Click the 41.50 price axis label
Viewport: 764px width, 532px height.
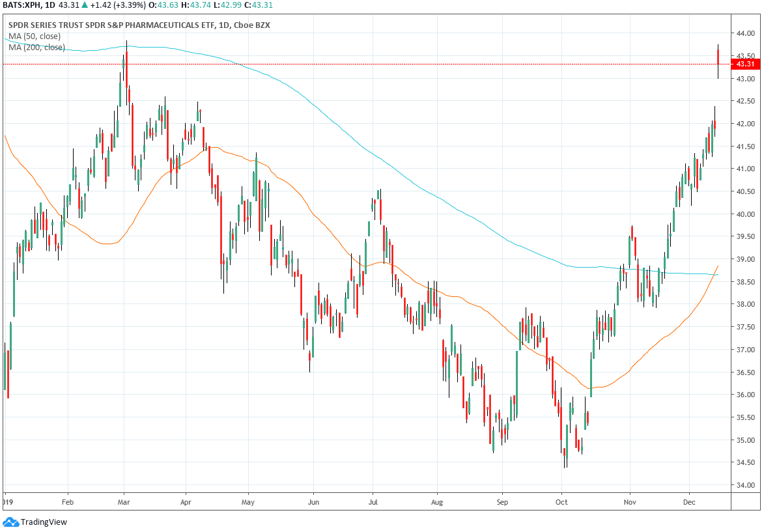tap(746, 147)
